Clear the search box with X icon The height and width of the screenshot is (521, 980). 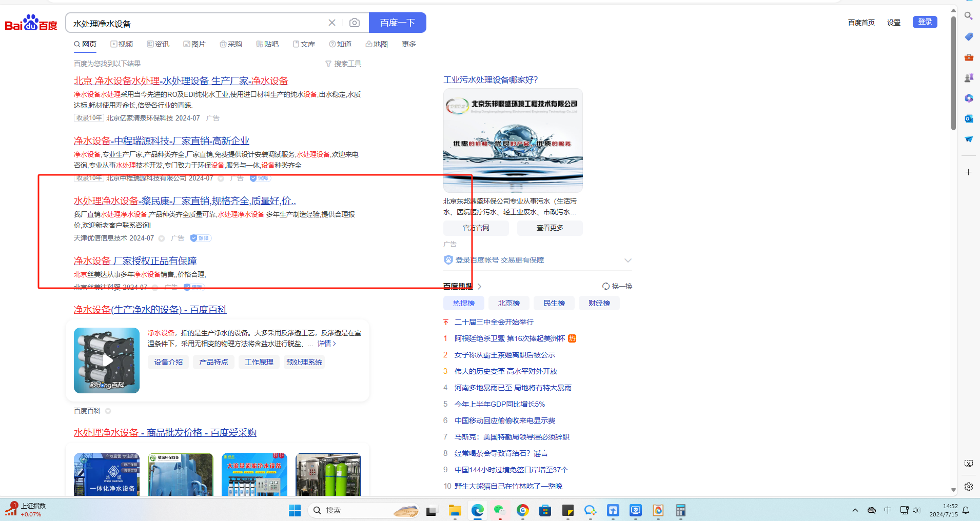[332, 23]
